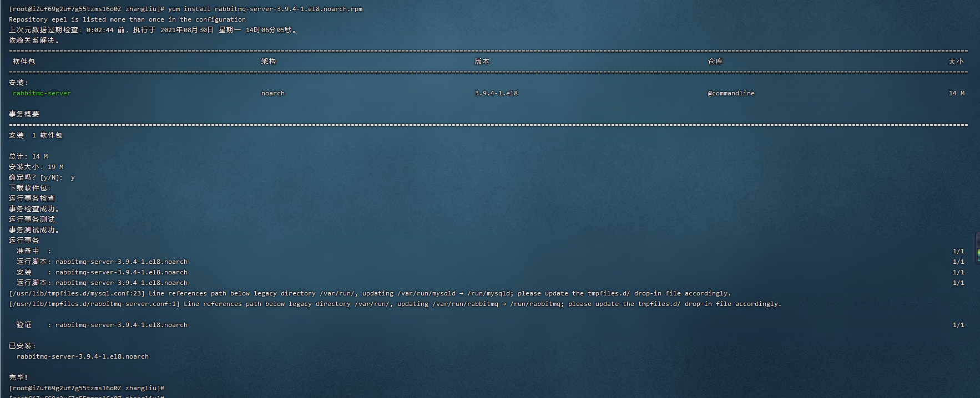Select the '安装 : rabbitmq-server-3.9.4-1.el8.noarch' transaction row

coord(102,272)
